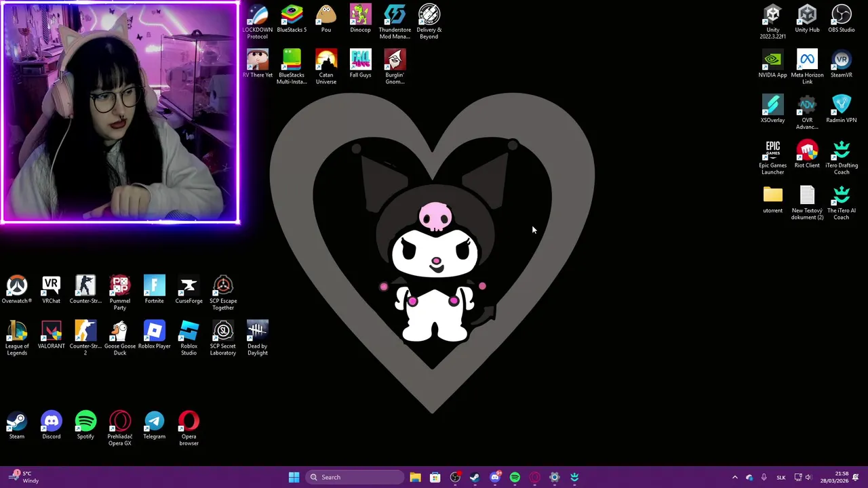Switch to Discord in the taskbar

(x=495, y=477)
